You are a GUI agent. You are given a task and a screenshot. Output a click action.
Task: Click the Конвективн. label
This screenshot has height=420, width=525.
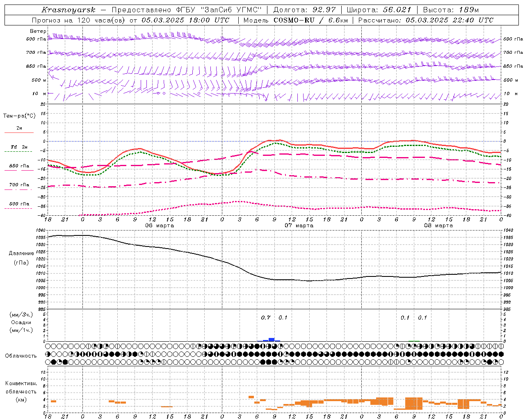tap(21, 383)
